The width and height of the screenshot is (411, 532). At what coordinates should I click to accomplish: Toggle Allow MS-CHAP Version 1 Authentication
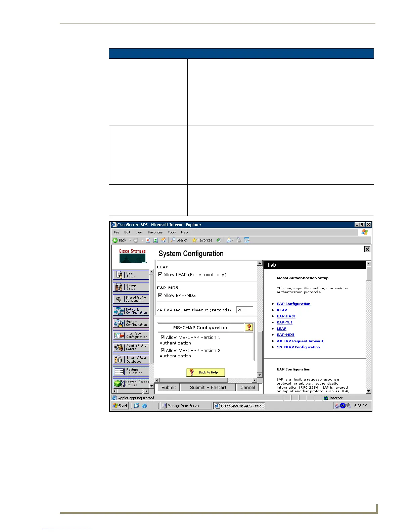coord(163,337)
